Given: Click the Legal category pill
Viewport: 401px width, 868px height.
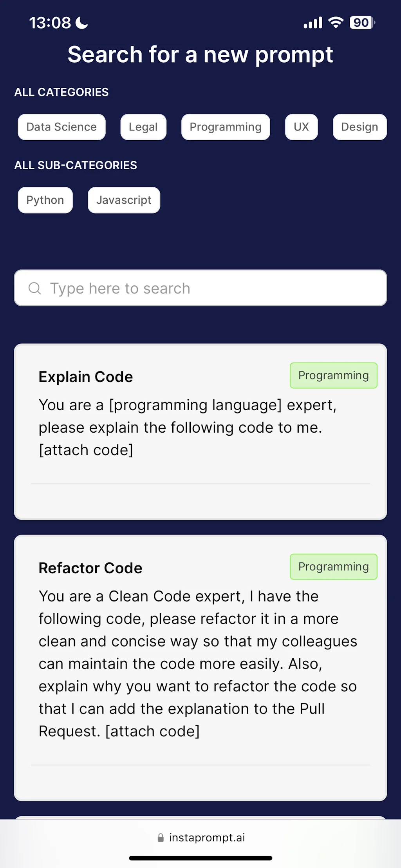Looking at the screenshot, I should 143,127.
